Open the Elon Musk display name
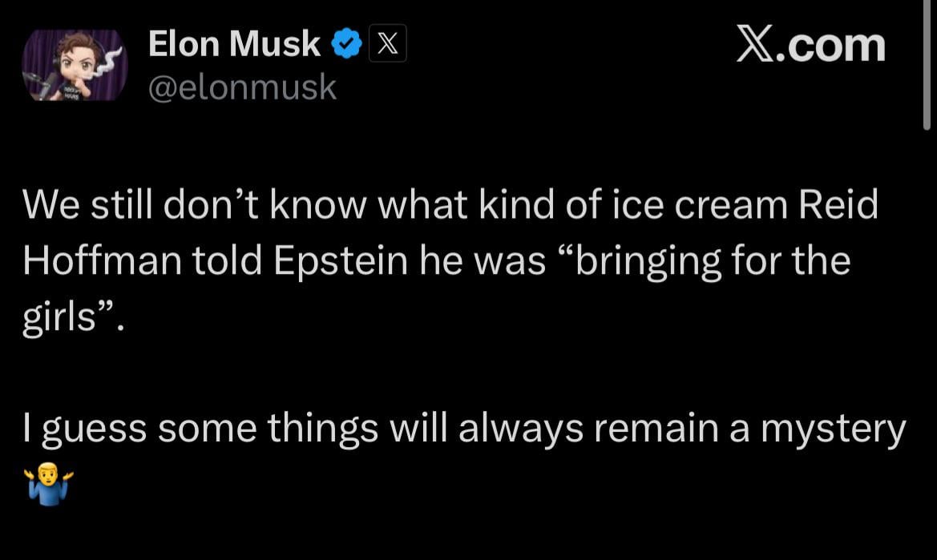Image resolution: width=937 pixels, height=560 pixels. pos(234,45)
